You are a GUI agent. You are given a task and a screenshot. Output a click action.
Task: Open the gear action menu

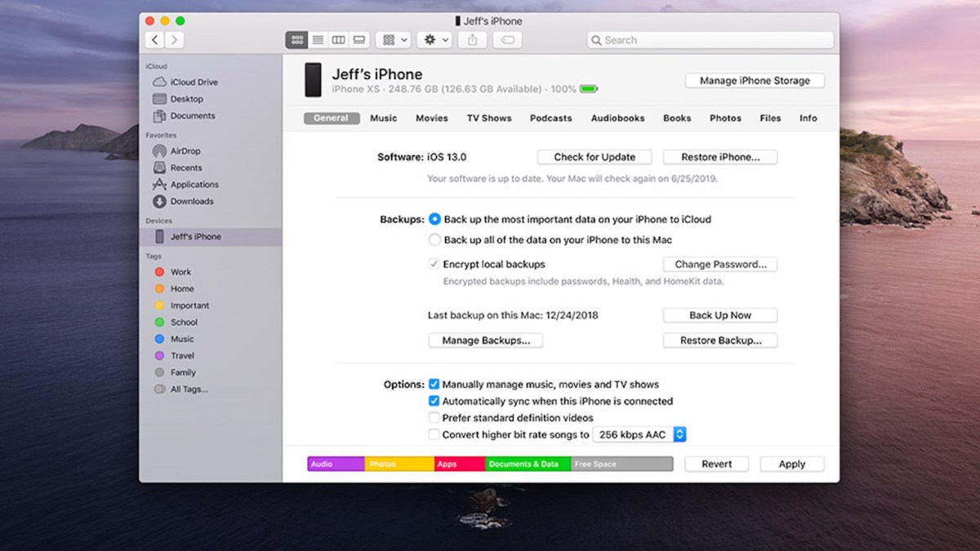434,40
